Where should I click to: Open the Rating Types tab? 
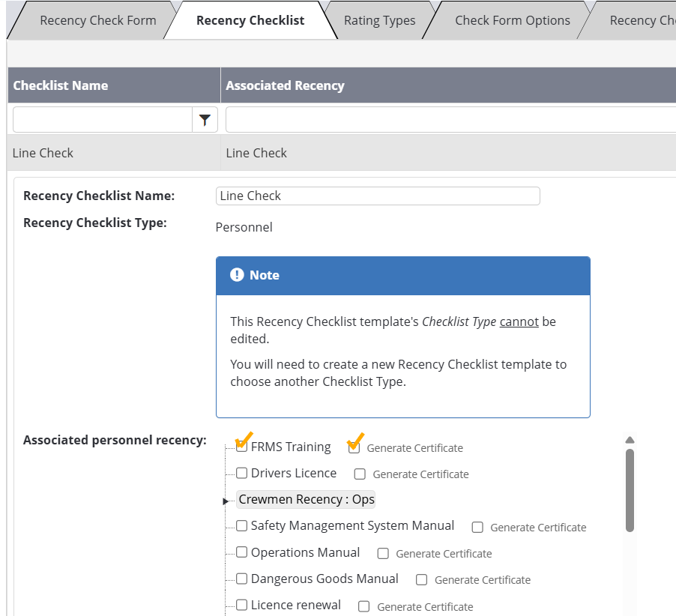(379, 20)
